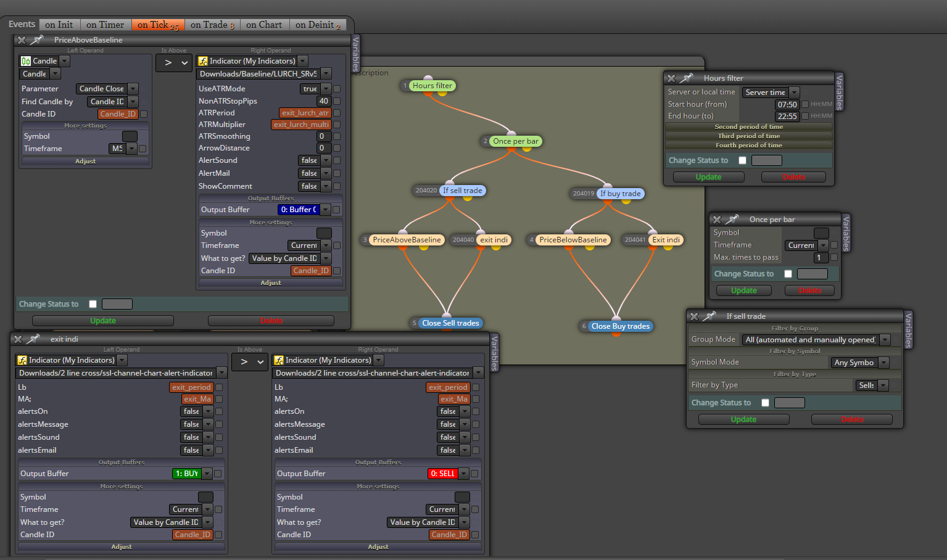Viewport: 947px width, 560px height.
Task: Open the on Timer events tab
Action: (x=105, y=25)
